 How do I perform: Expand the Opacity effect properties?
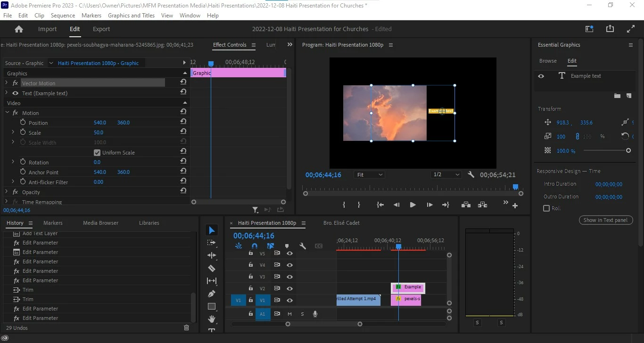7,192
